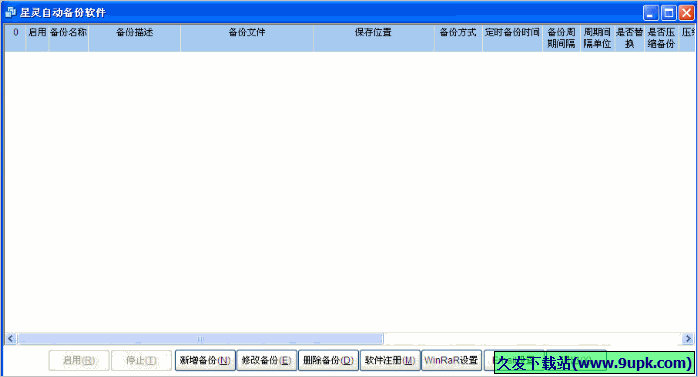The height and width of the screenshot is (377, 698).
Task: Click the 定时备份时间 column header
Action: coord(512,38)
